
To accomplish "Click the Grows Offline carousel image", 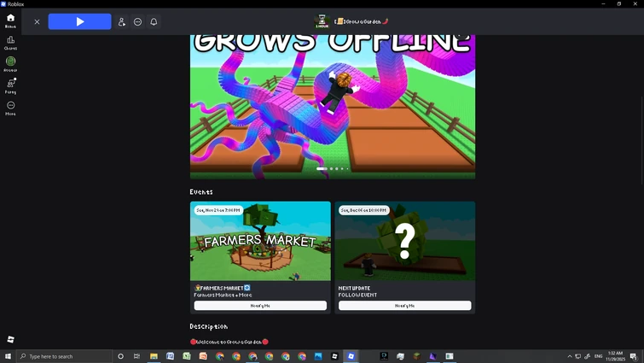I will click(333, 107).
